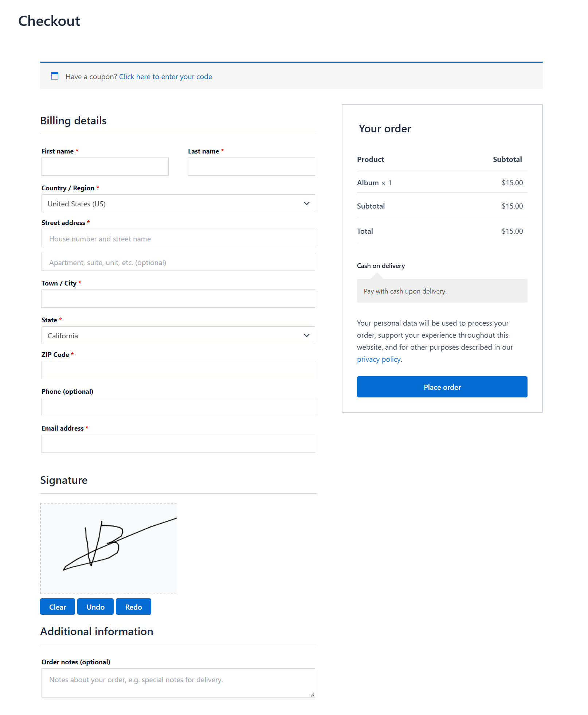Focus the Email address field
Screen dimensions: 588x715
click(x=178, y=444)
